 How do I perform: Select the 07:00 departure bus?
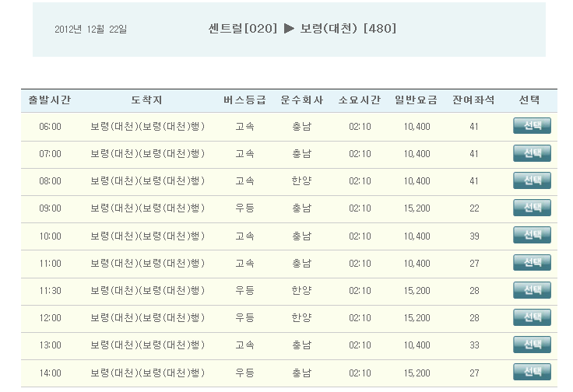532,153
